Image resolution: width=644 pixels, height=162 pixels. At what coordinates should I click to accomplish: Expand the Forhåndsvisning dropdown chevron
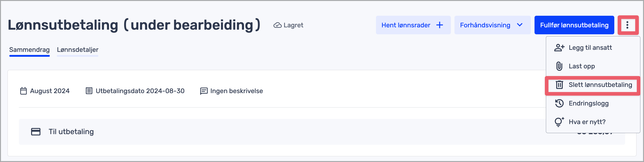(520, 25)
